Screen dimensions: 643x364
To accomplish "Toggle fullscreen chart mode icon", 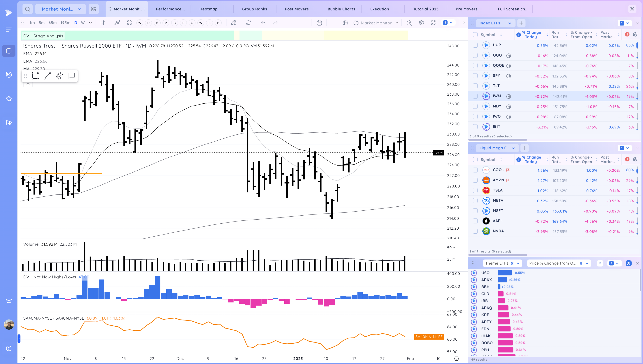I will (433, 23).
